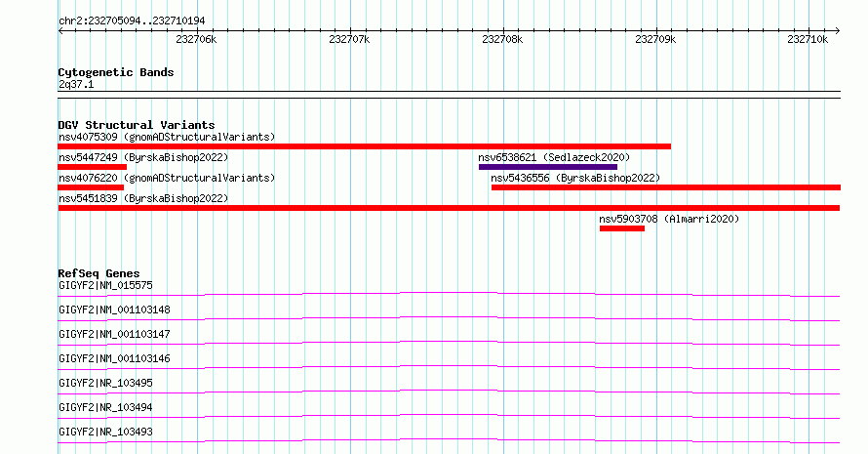Open GIGYF2|NM_001103146 transcript label
This screenshot has height=454, width=868.
pos(114,358)
